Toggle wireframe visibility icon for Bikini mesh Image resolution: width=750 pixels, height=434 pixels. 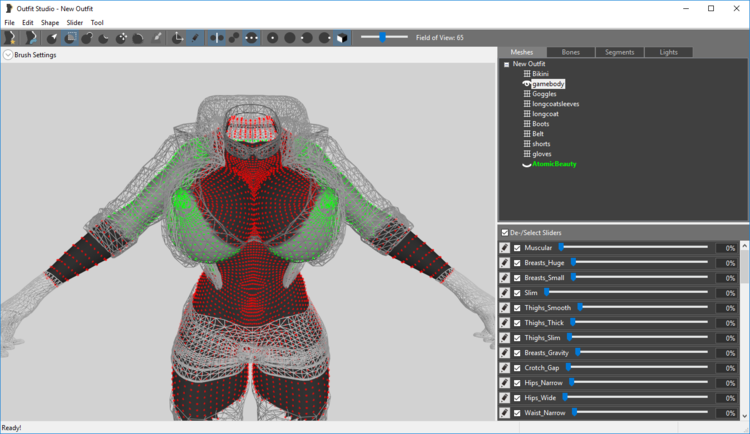click(x=527, y=74)
